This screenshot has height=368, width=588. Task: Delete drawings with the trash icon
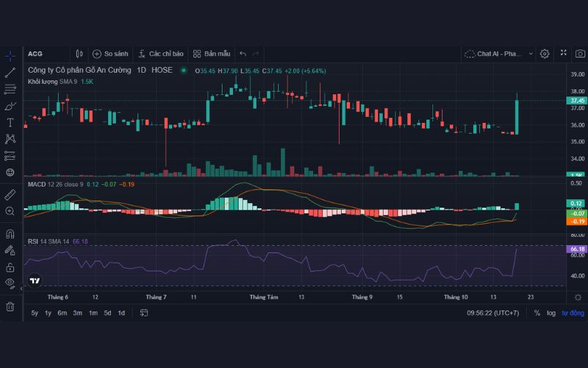coord(10,306)
